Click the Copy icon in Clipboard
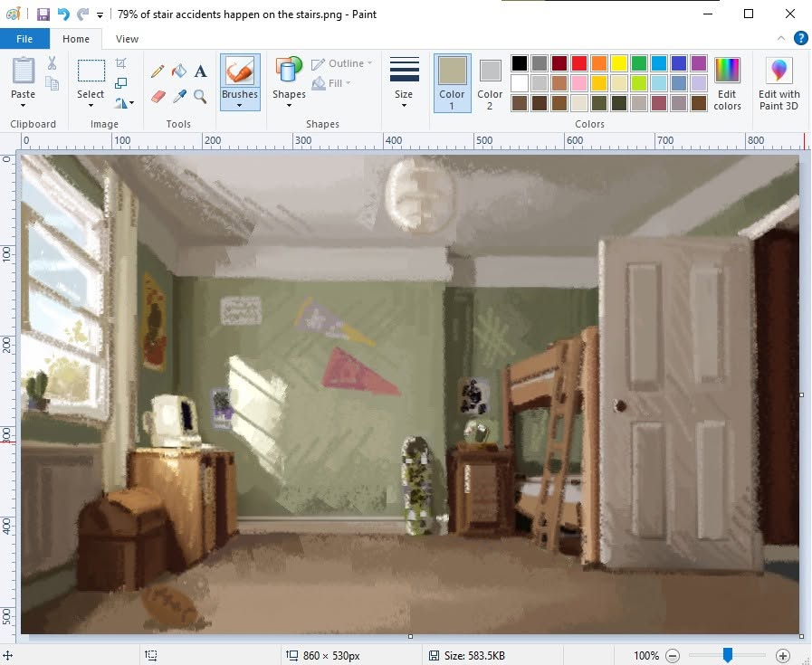812x665 pixels. point(52,83)
